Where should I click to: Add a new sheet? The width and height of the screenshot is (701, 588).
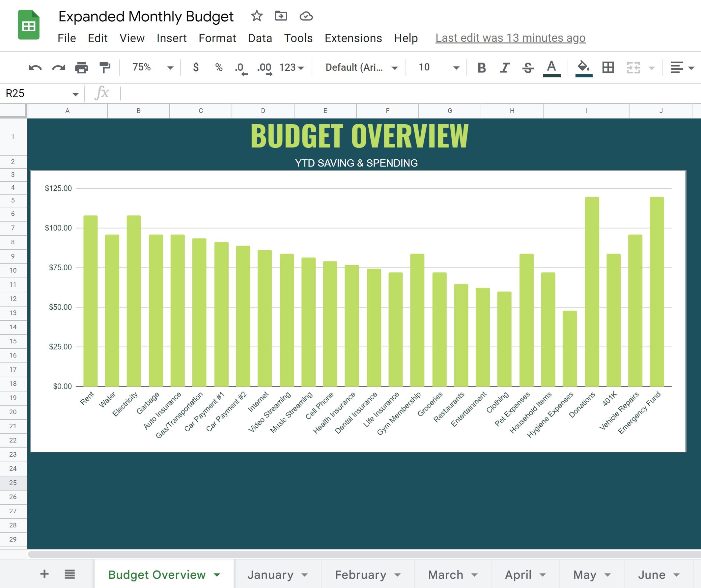(44, 575)
